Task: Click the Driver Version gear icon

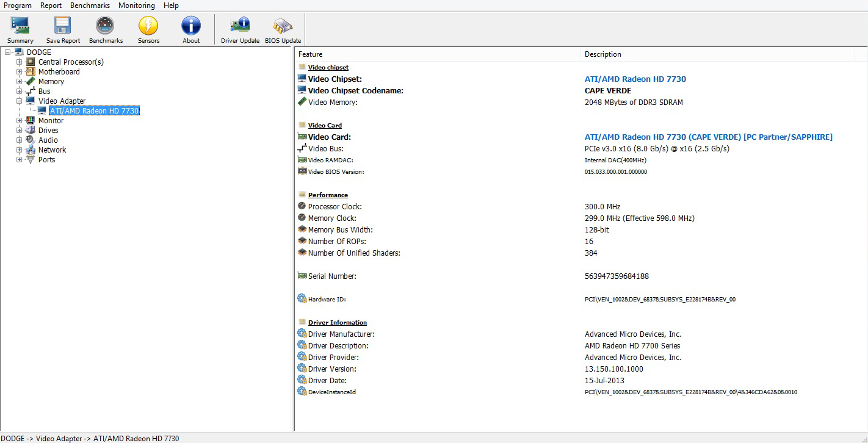Action: click(x=302, y=369)
